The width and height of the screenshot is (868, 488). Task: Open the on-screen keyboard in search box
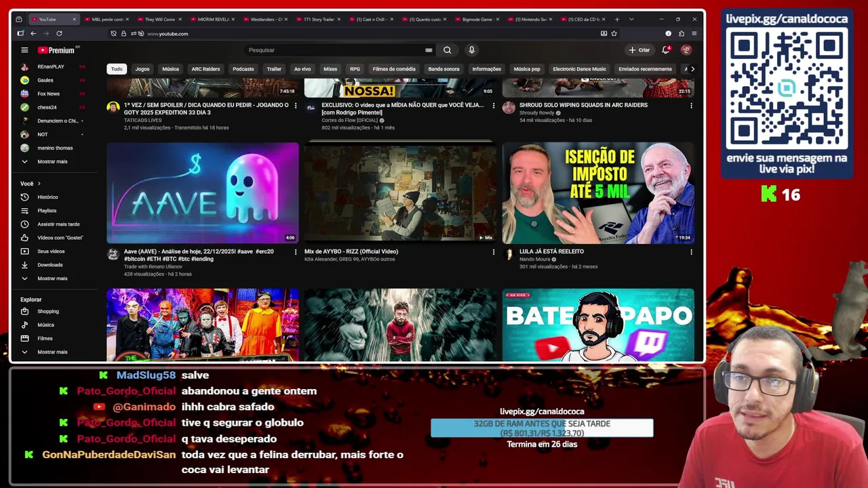429,50
